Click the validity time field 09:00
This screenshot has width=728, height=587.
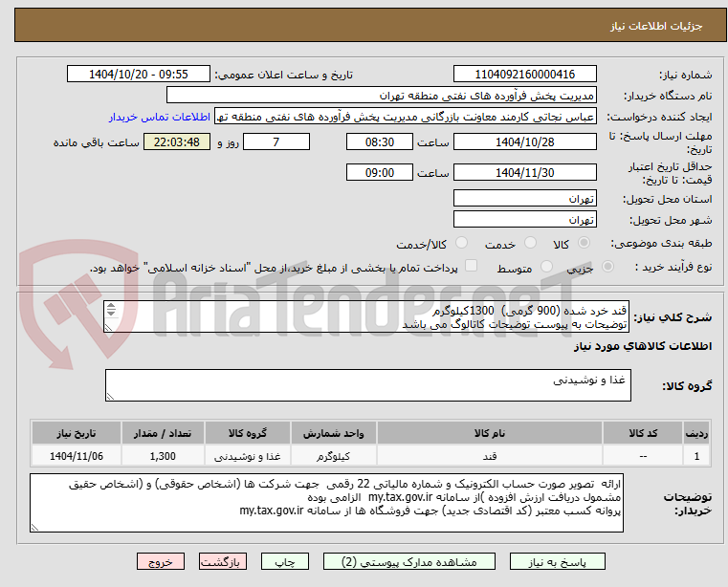(x=380, y=173)
